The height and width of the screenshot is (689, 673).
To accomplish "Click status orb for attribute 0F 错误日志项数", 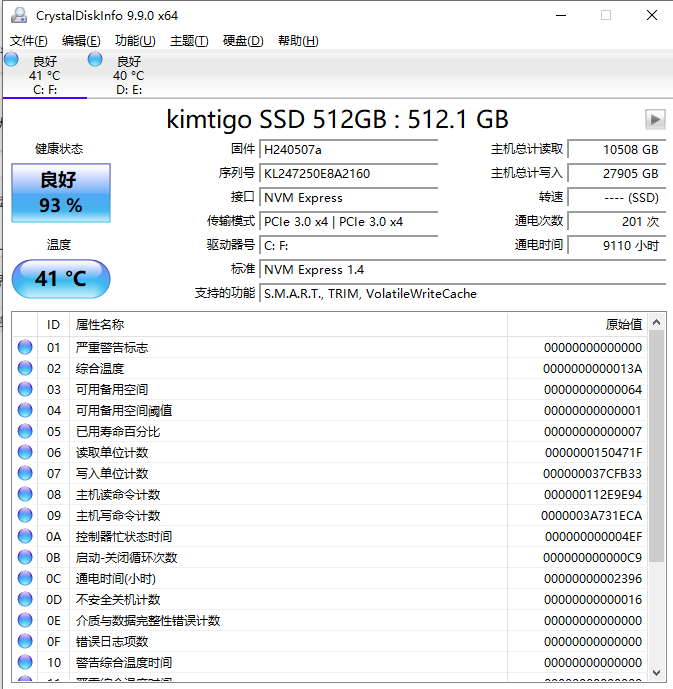I will coord(25,642).
